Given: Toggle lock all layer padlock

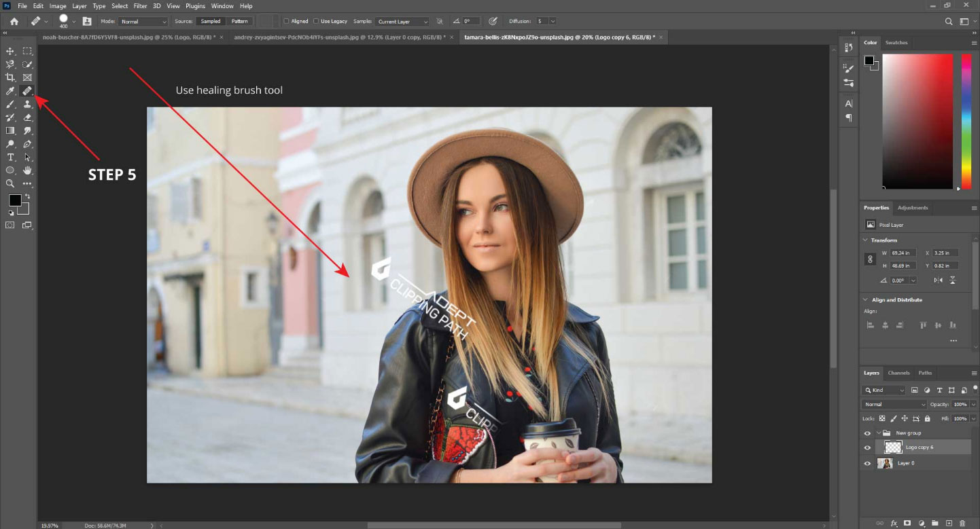Looking at the screenshot, I should (x=927, y=419).
